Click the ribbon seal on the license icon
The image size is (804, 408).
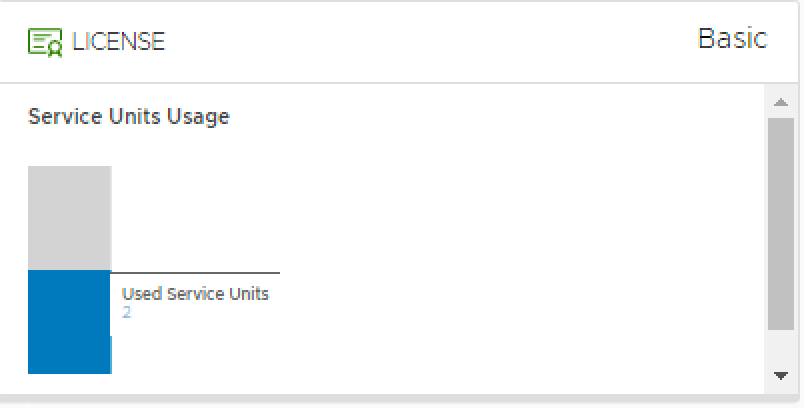pyautogui.click(x=55, y=50)
